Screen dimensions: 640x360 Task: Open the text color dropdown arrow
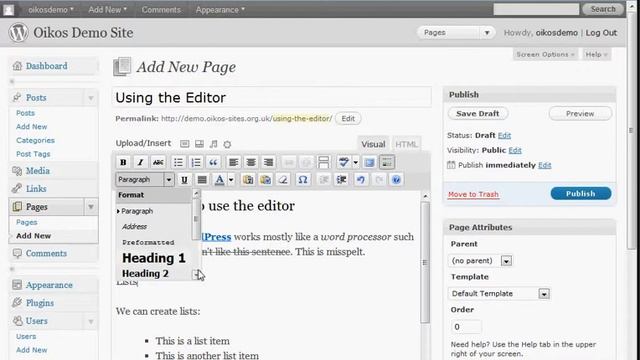point(231,180)
